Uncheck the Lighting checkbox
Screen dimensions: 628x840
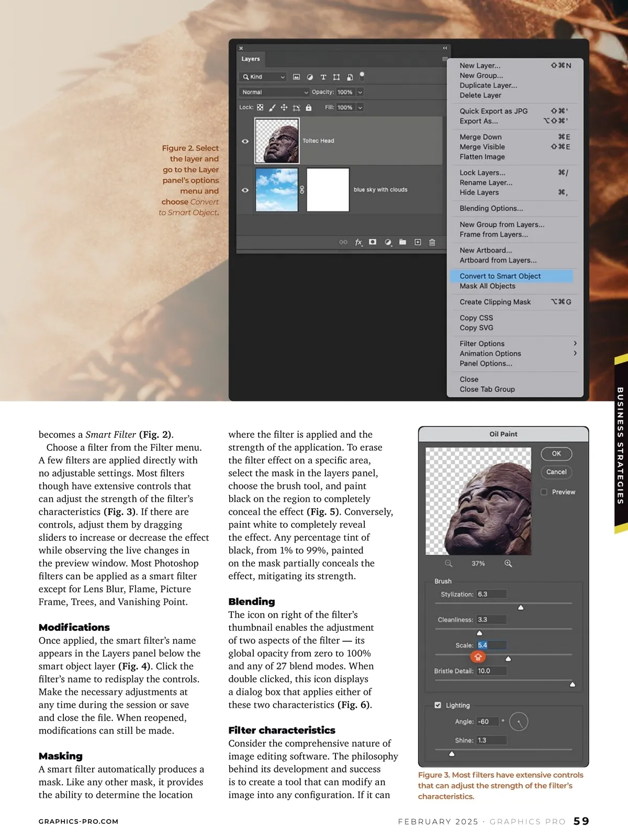438,705
